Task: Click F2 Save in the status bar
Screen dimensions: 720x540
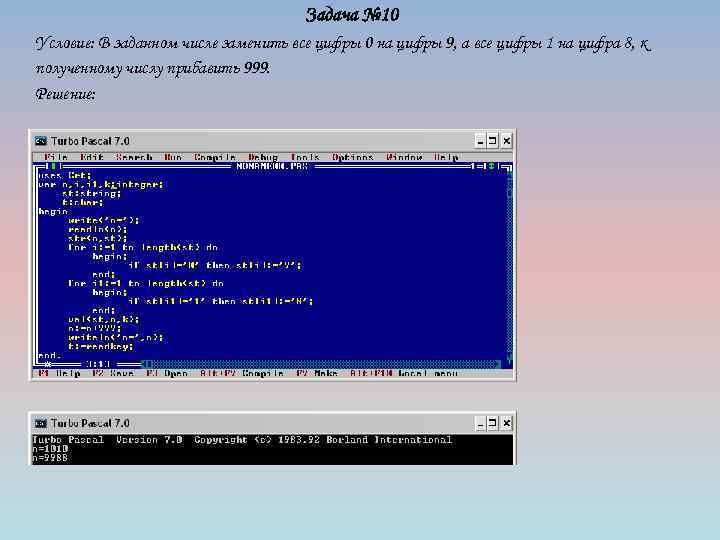Action: [x=113, y=373]
